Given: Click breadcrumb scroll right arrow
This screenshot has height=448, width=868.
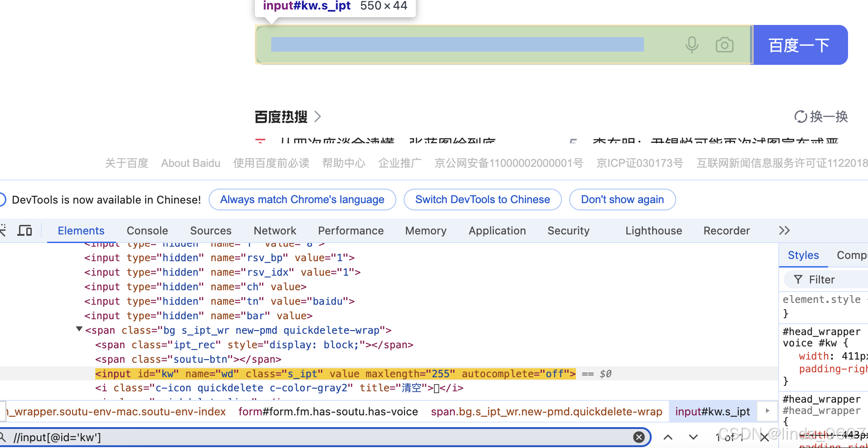Looking at the screenshot, I should 768,411.
